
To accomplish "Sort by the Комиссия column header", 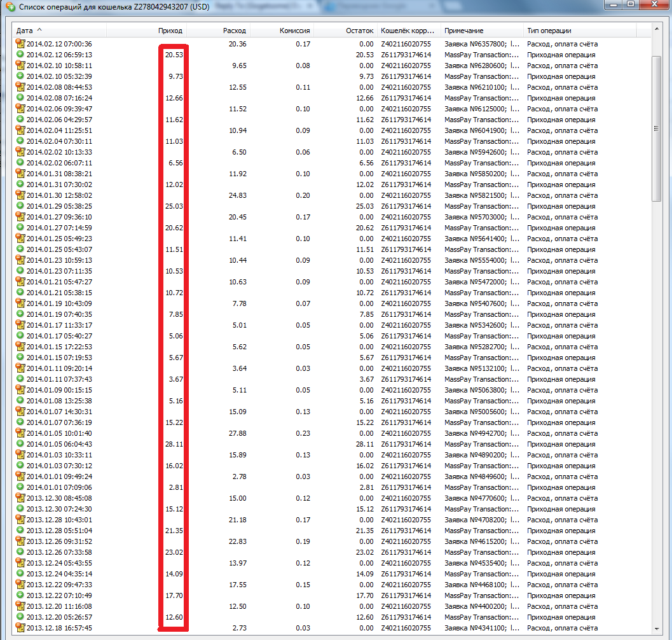I will coord(282,31).
